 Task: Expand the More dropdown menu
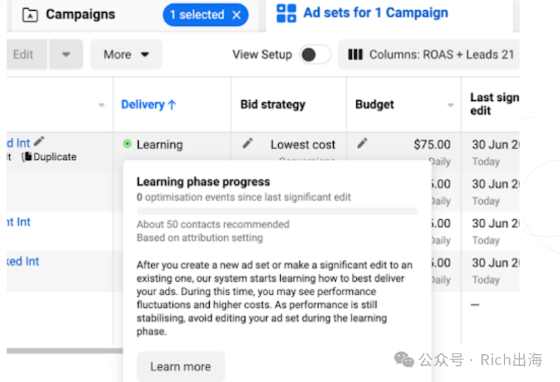pos(126,55)
